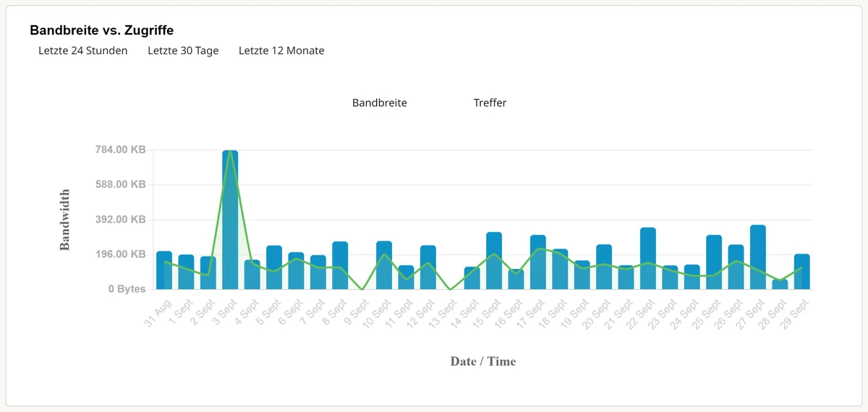The height and width of the screenshot is (412, 868).
Task: Click the 784.00 KB axis label
Action: (x=120, y=150)
